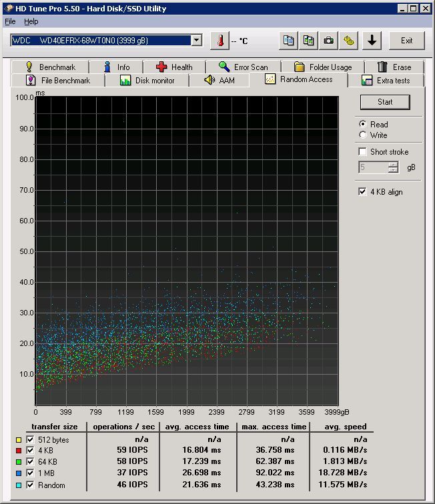Click inside the random access scatter graph
This screenshot has width=435, height=504.
(x=187, y=251)
